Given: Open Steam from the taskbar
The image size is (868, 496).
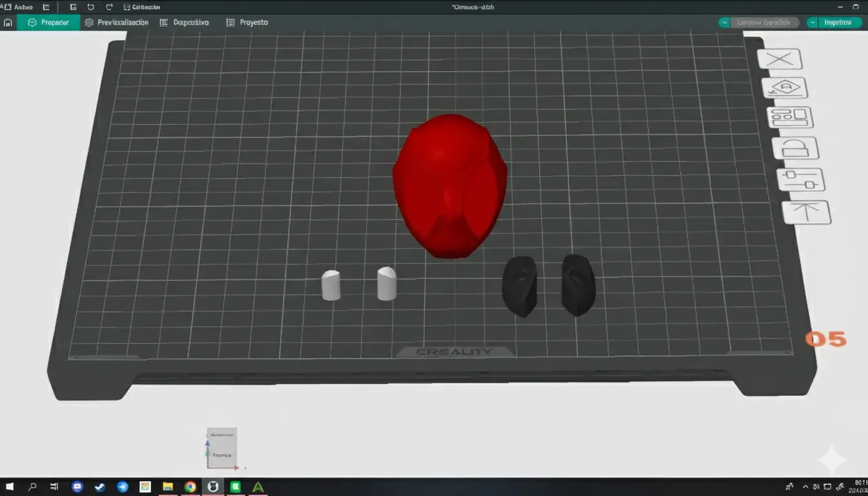Looking at the screenshot, I should click(x=100, y=487).
